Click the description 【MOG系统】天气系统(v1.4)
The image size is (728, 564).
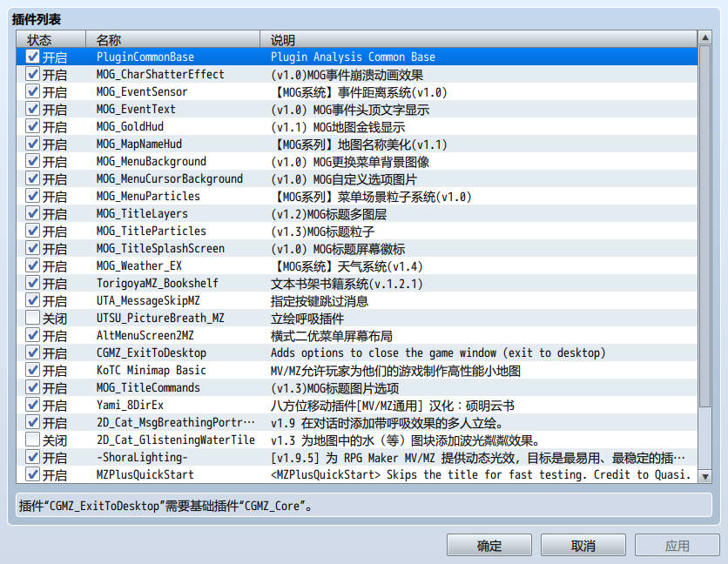(347, 265)
